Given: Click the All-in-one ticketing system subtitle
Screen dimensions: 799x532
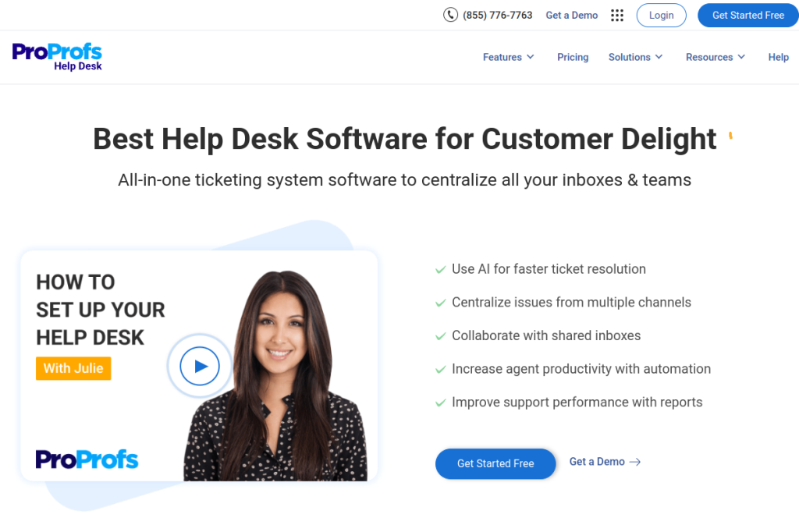Looking at the screenshot, I should pyautogui.click(x=405, y=180).
